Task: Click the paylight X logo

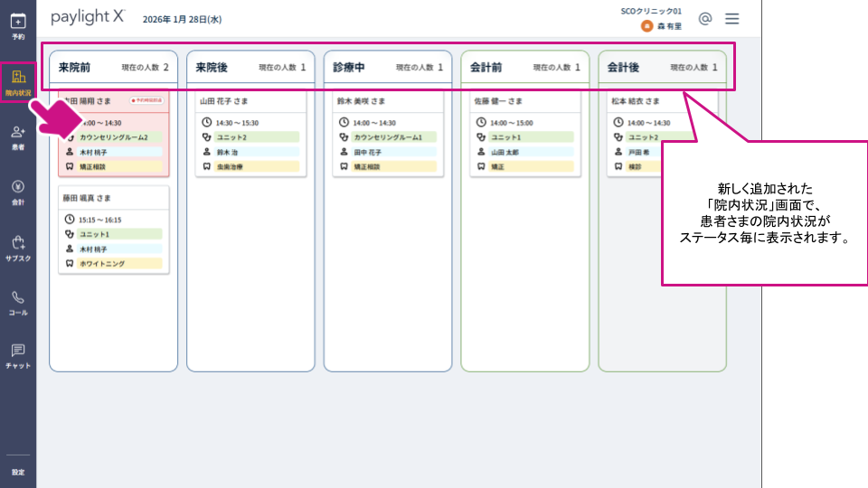Action: click(88, 17)
